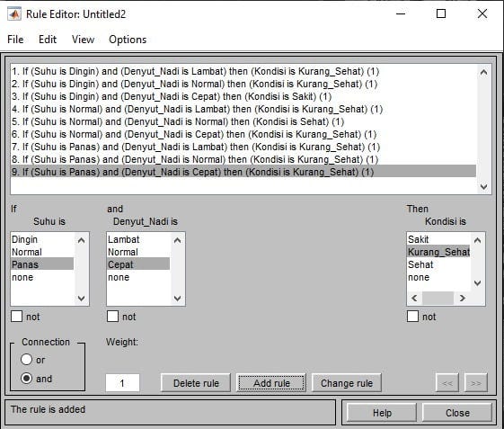Choose Dingin in the Suhu list
This screenshot has width=504, height=429.
point(42,239)
